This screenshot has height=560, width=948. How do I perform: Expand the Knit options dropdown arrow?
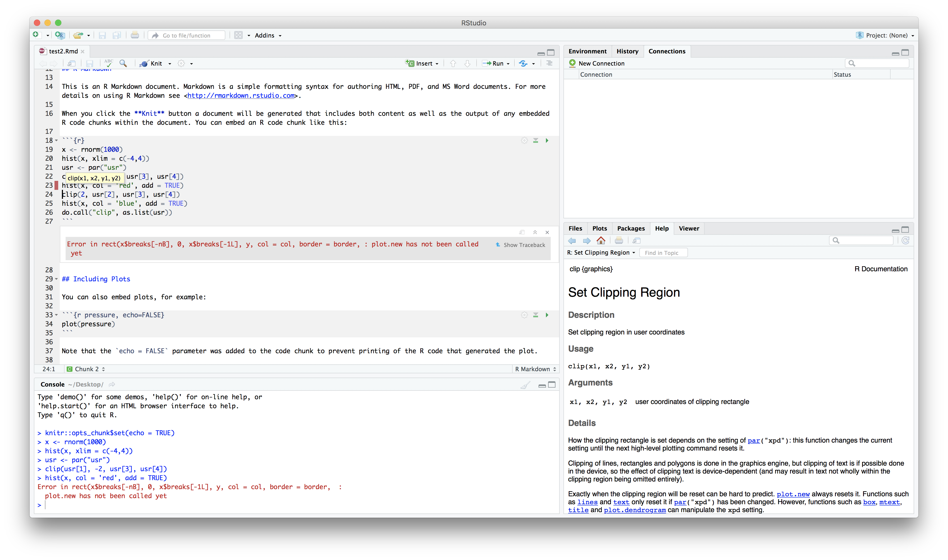(170, 63)
